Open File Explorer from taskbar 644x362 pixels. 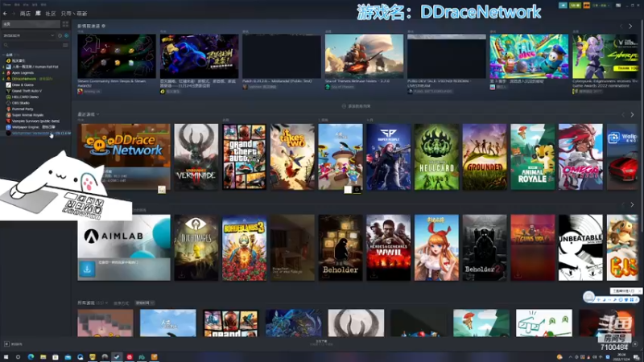[x=43, y=357]
